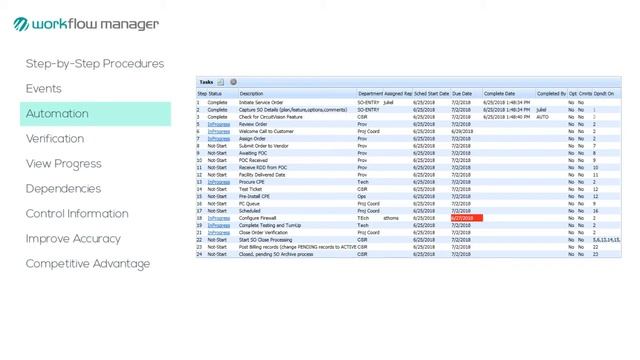Select 'Post Billing records' task row

pyautogui.click(x=409, y=247)
